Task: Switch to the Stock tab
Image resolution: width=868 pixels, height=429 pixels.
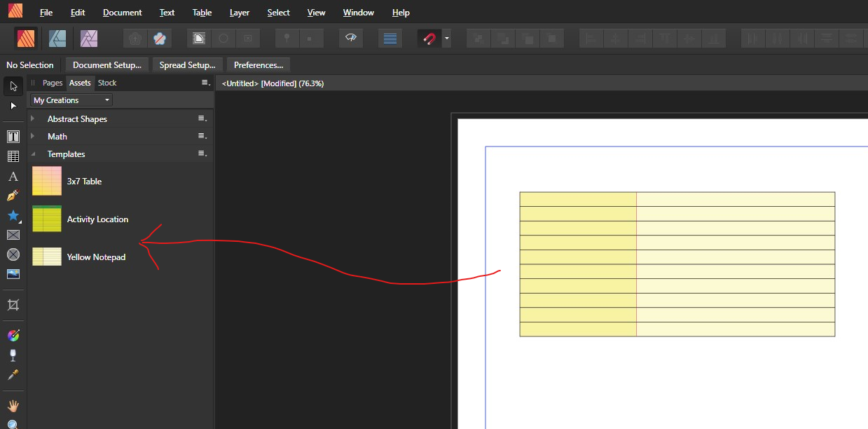Action: [x=107, y=83]
